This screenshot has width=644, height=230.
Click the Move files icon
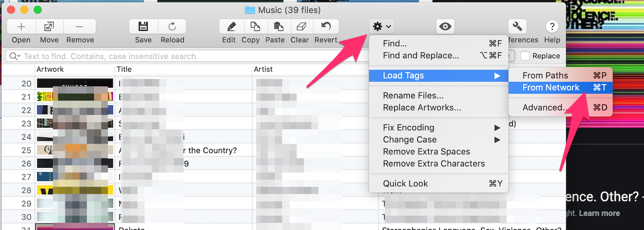(49, 27)
